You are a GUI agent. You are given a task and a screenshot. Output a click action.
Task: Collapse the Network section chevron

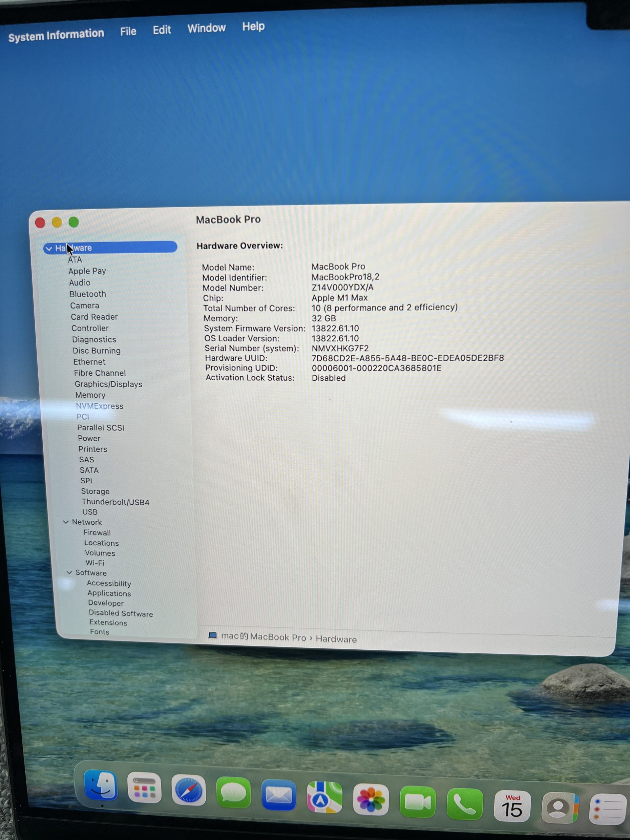coord(66,522)
